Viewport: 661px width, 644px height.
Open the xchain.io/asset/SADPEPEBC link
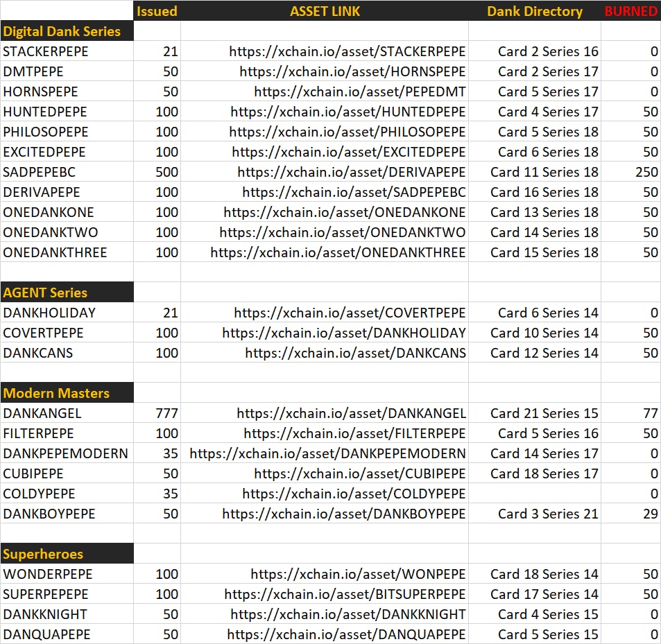click(x=354, y=192)
